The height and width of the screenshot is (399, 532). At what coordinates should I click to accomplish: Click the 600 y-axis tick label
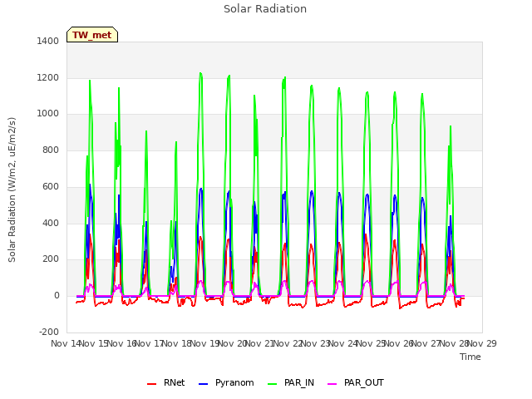tap(51, 186)
